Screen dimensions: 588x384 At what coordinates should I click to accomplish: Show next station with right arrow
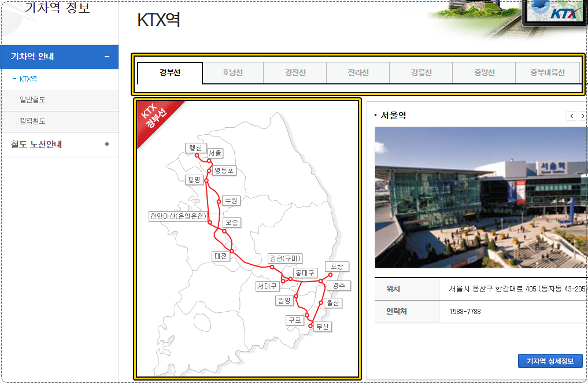[x=582, y=116]
